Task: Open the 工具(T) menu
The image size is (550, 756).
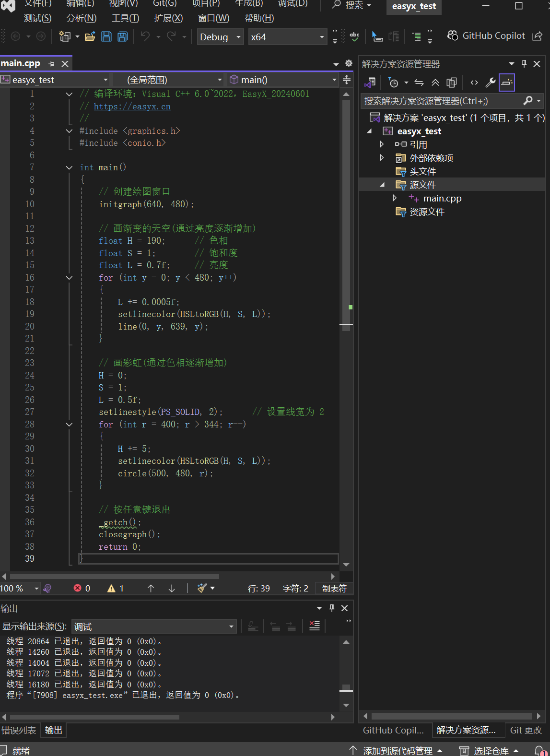Action: pos(126,18)
